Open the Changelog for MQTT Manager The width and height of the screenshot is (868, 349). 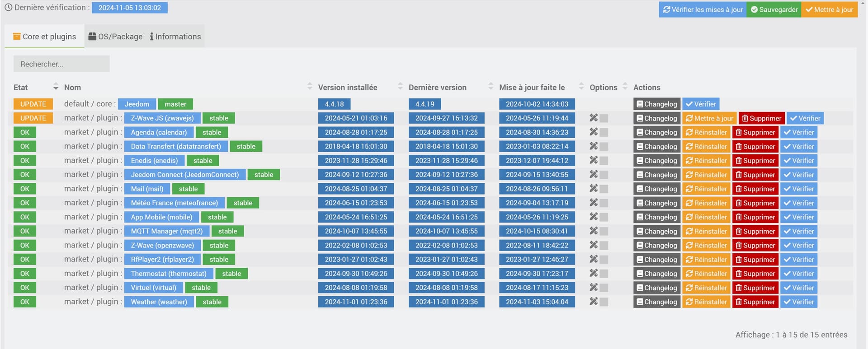[x=657, y=231]
